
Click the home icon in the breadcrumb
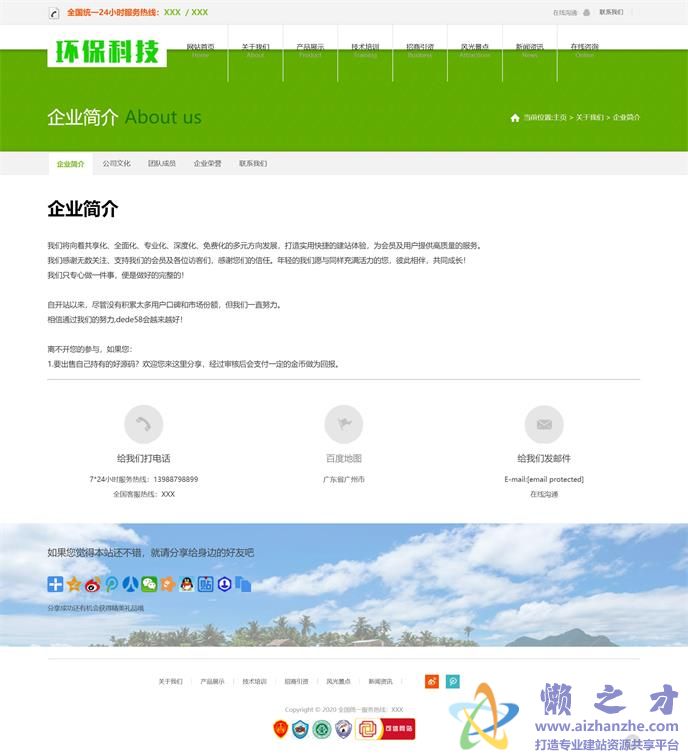[515, 117]
